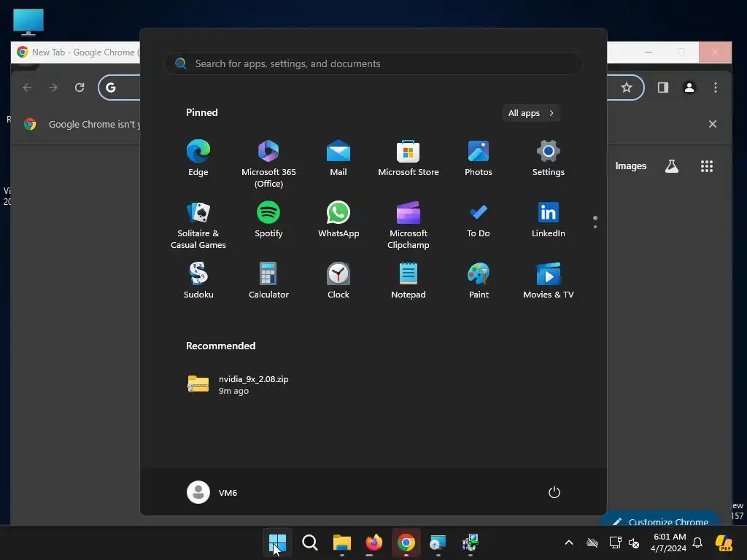Open the Clock app
Viewport: 747px width, 560px height.
[x=338, y=281]
